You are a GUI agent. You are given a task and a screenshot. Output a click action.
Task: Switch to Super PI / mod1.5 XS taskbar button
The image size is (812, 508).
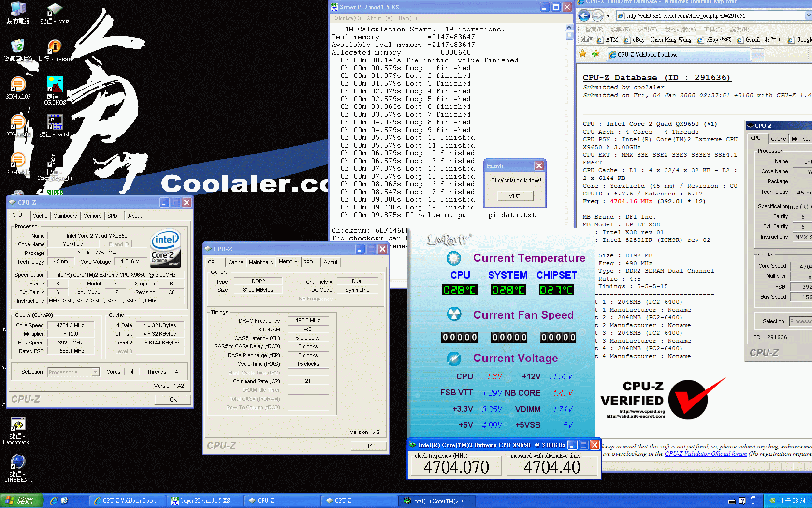tap(205, 501)
